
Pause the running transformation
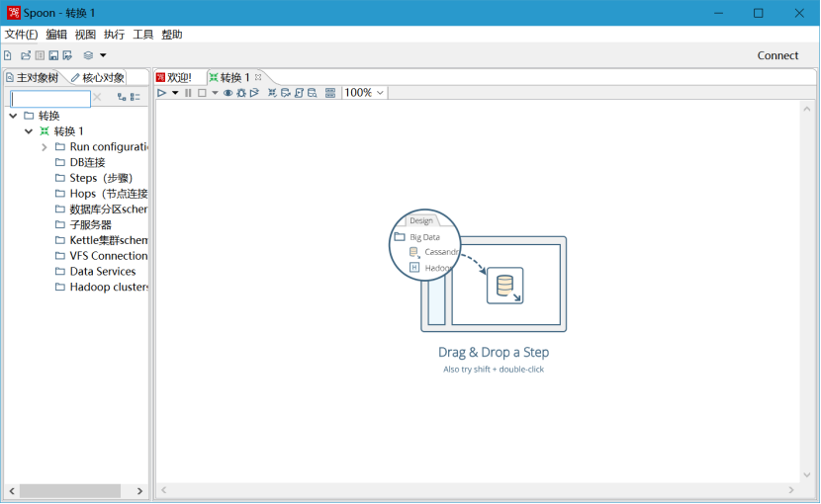tap(188, 93)
